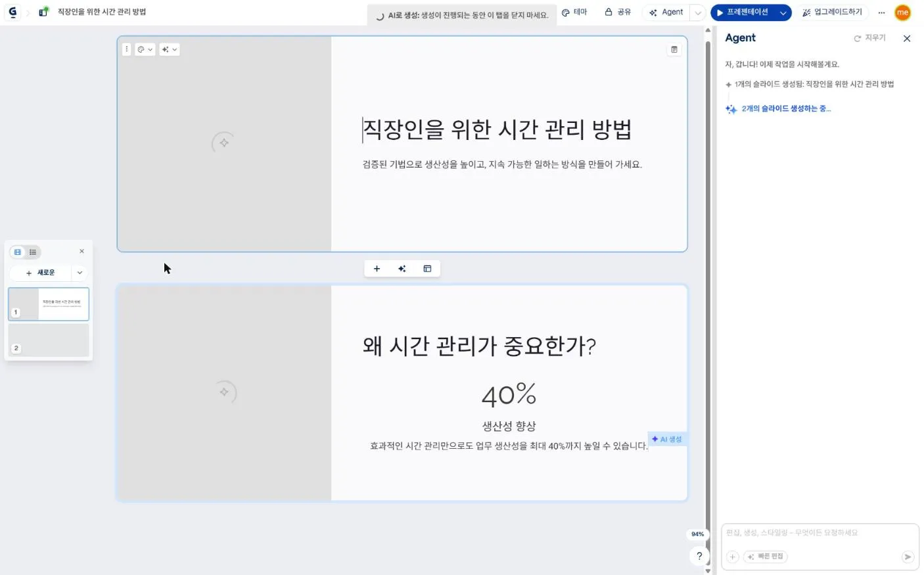Select slide 1 thumbnail
The width and height of the screenshot is (924, 575).
tap(49, 304)
